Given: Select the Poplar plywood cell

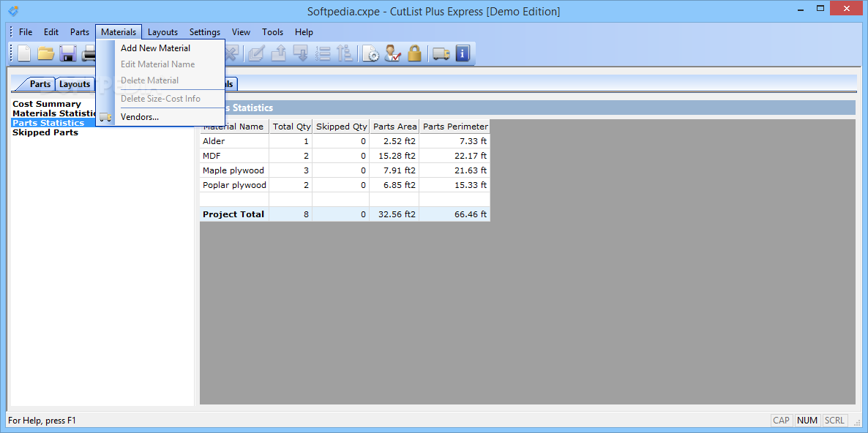Looking at the screenshot, I should [235, 185].
